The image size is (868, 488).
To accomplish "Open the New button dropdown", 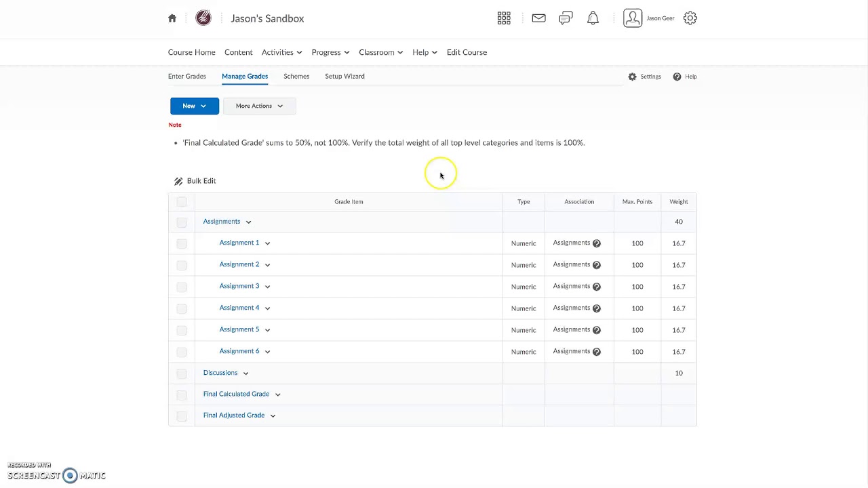I will tap(195, 106).
